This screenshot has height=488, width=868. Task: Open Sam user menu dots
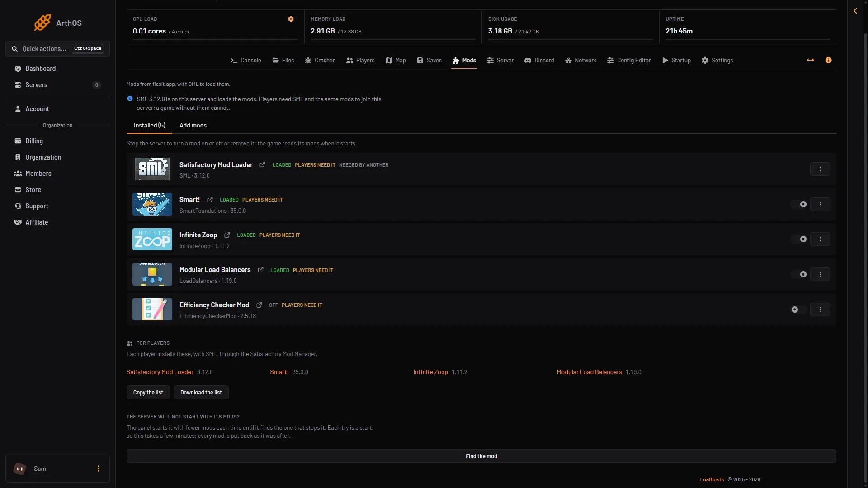pyautogui.click(x=99, y=469)
